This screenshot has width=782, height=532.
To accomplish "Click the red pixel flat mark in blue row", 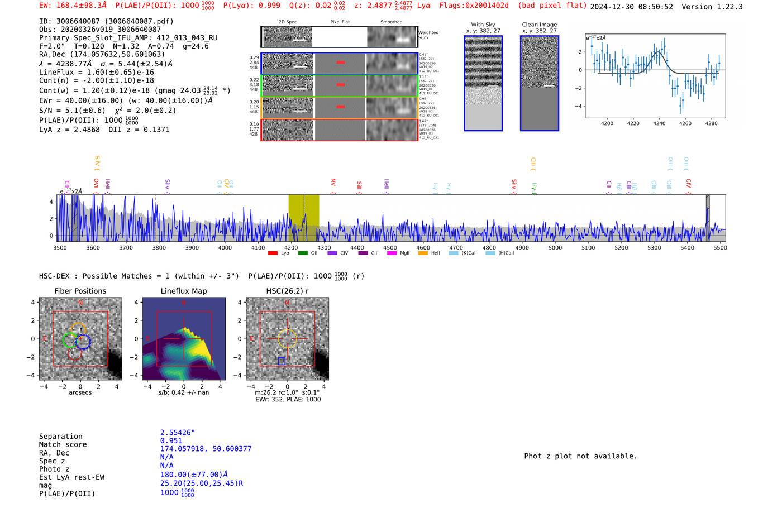I will [340, 63].
